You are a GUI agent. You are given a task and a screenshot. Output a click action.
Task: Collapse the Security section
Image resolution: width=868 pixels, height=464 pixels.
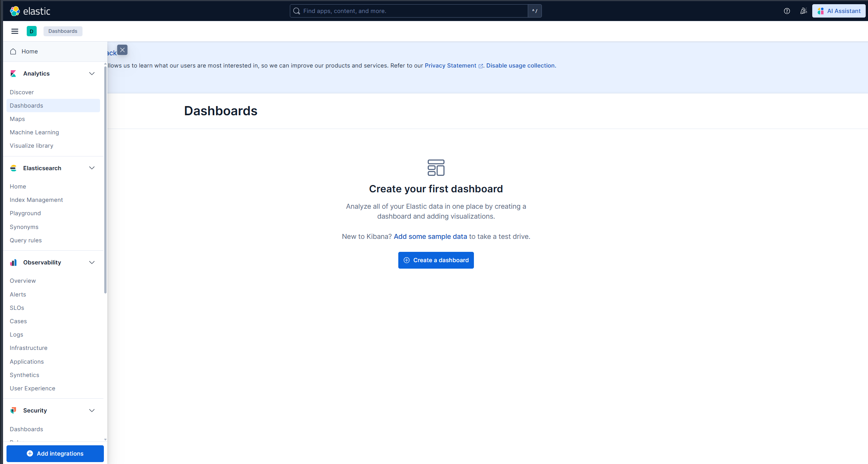point(92,410)
